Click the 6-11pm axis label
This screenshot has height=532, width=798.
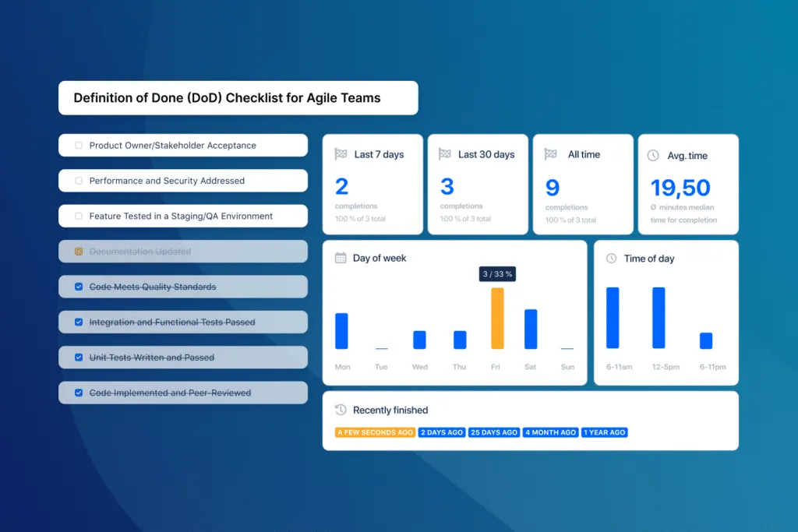coord(712,367)
